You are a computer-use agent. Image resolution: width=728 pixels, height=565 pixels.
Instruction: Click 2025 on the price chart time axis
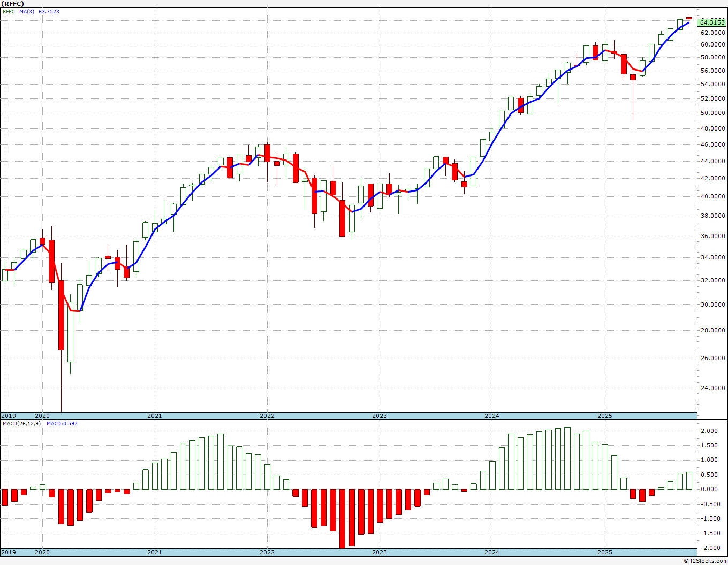[x=604, y=416]
